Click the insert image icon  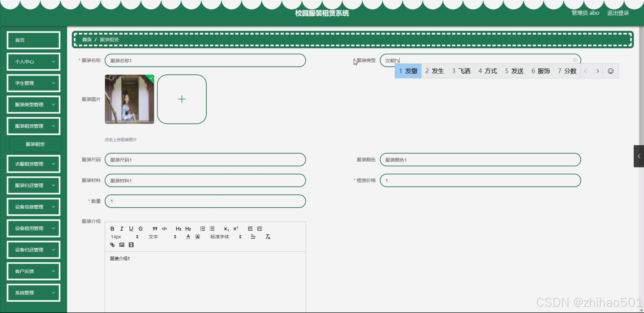[x=122, y=245]
